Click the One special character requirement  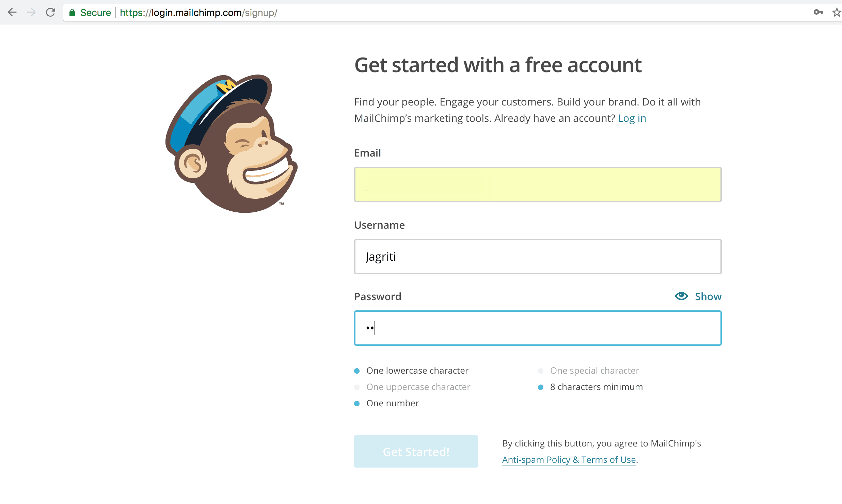click(x=589, y=371)
